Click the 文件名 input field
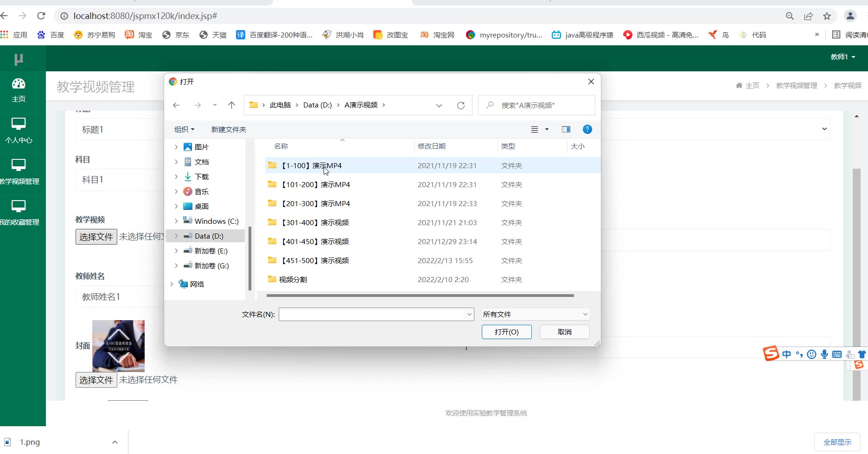Screen dimensions: 868x454 (x=372, y=314)
